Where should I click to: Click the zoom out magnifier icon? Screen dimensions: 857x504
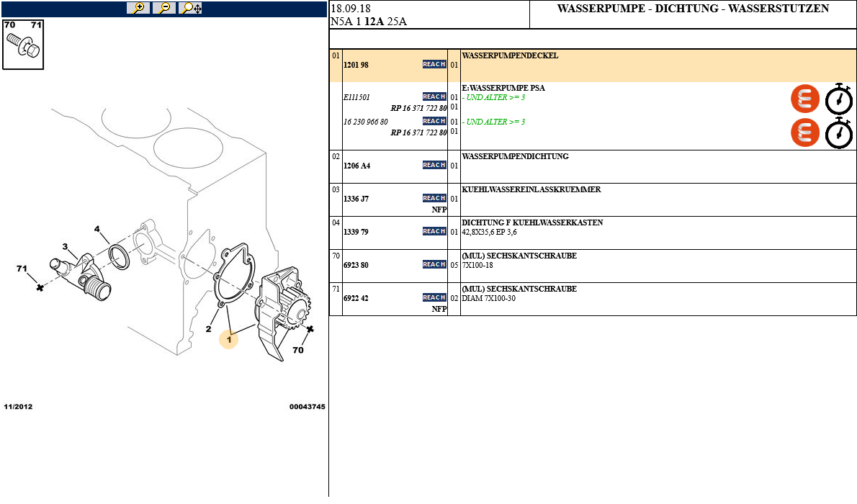164,8
